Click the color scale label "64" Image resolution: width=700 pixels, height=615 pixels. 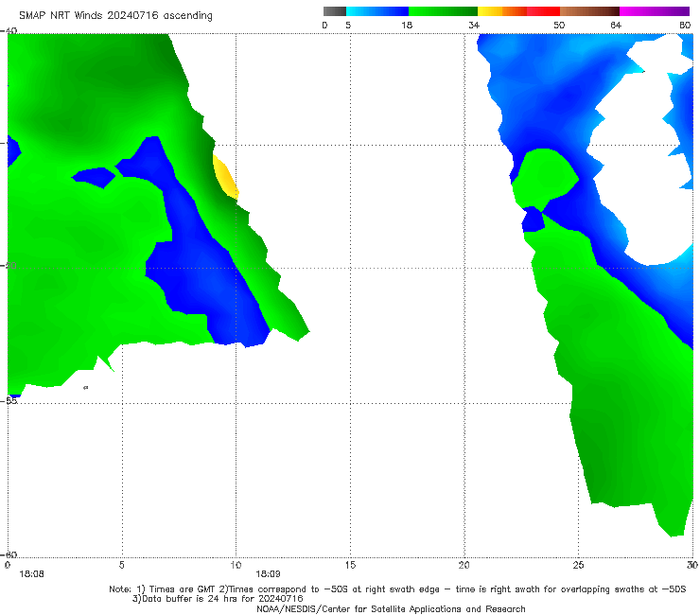tap(616, 26)
